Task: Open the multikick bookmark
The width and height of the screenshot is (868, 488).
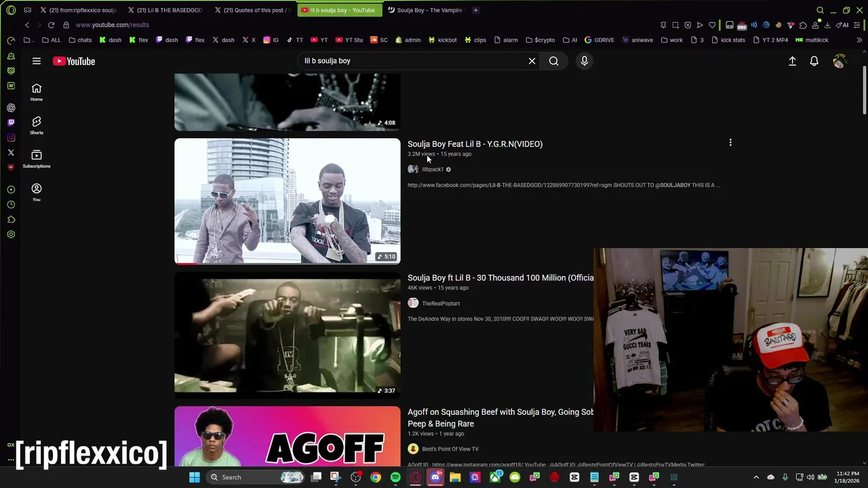Action: pos(812,40)
